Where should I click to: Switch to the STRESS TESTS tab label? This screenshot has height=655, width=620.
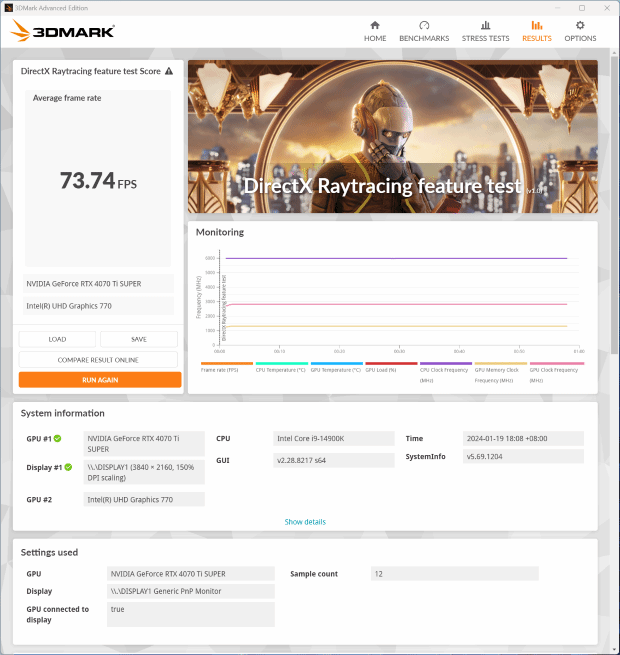point(485,38)
